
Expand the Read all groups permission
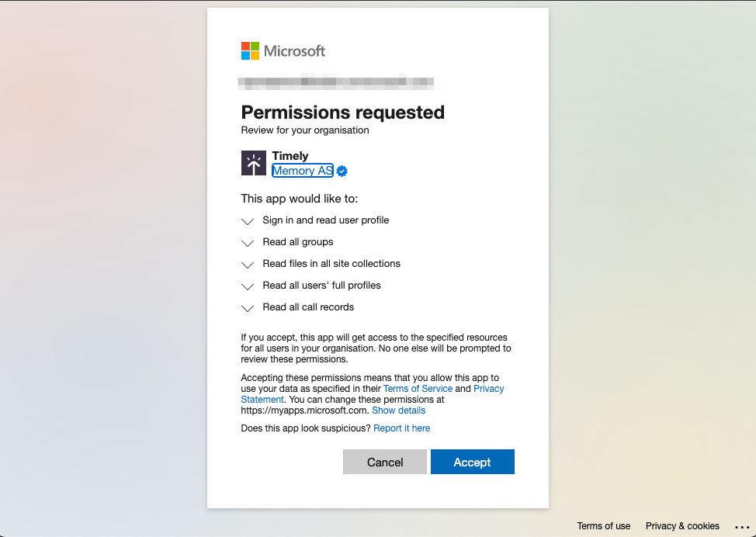(x=247, y=243)
